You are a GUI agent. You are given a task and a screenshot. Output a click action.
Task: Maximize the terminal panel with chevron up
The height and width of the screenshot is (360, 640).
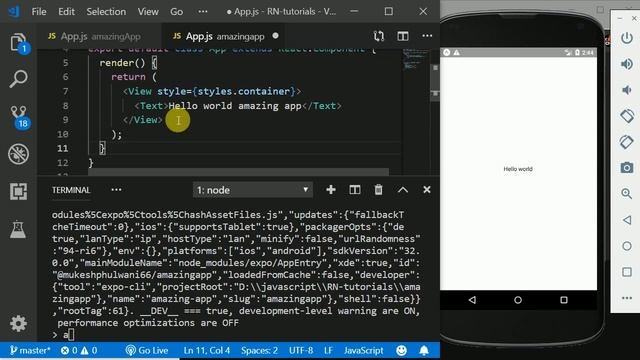coord(403,190)
